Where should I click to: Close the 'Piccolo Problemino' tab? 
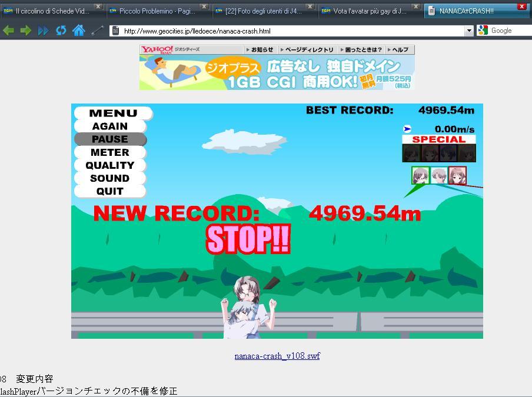coord(204,6)
